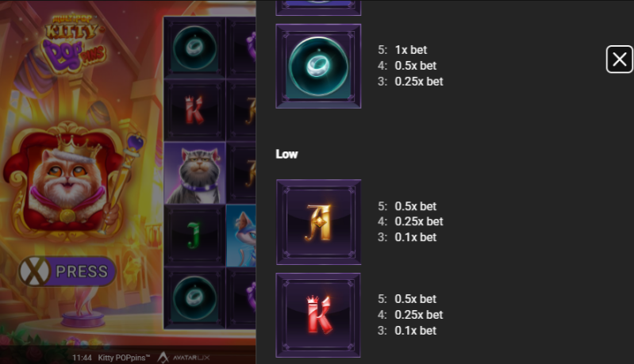Click the bottom crystal ball reel symbol

[195, 297]
